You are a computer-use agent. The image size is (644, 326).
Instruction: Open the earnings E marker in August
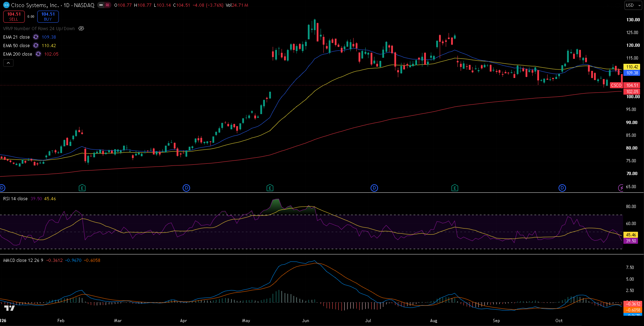(x=455, y=188)
